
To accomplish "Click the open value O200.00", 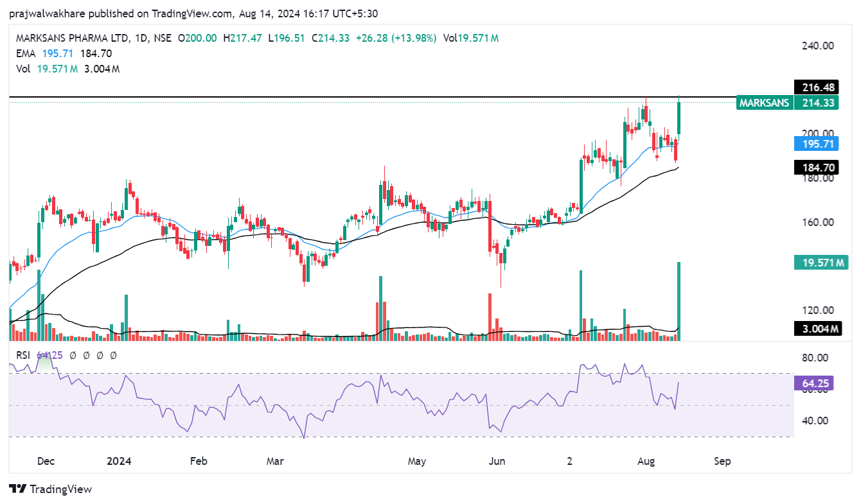I will point(198,38).
